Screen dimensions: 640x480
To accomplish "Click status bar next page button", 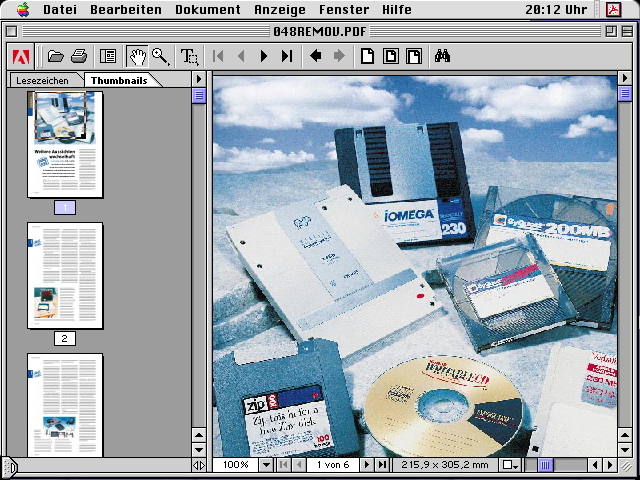I will click(367, 464).
